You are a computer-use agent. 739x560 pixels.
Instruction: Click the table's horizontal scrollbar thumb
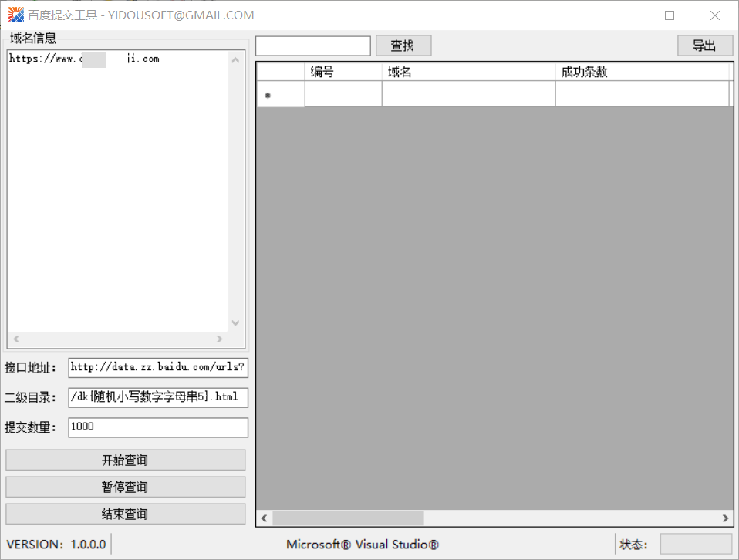(348, 518)
